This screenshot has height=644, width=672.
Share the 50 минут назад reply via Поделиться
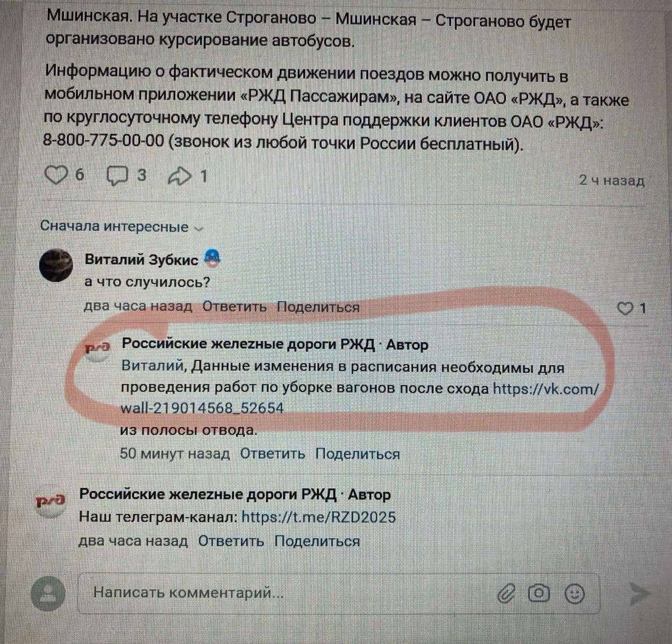[357, 454]
